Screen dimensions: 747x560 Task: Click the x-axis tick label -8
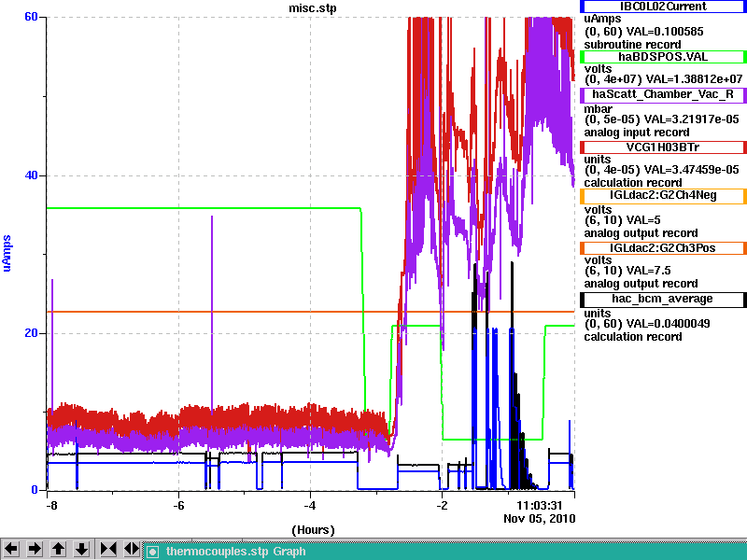coord(51,505)
